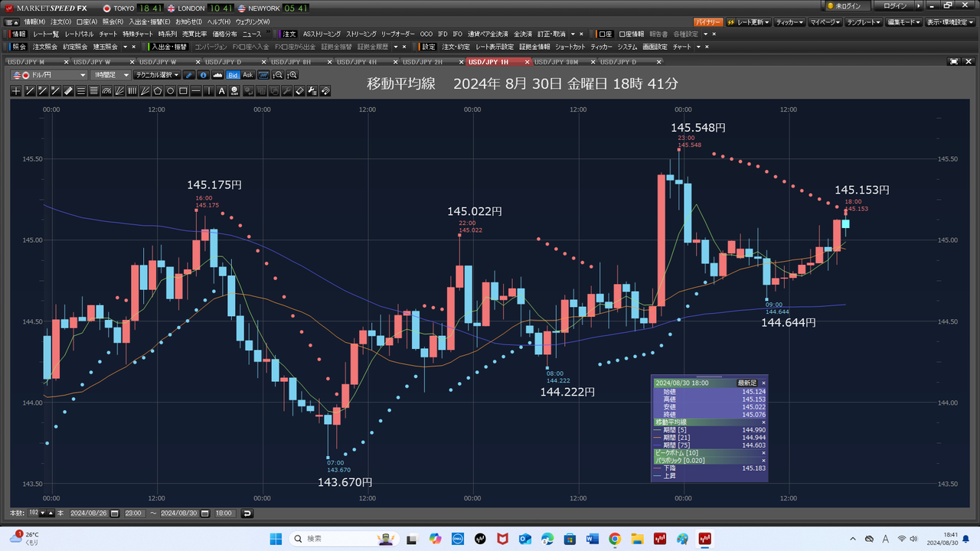Open the テクニカル選択 indicator dropdown
The image size is (980, 551).
(x=157, y=75)
